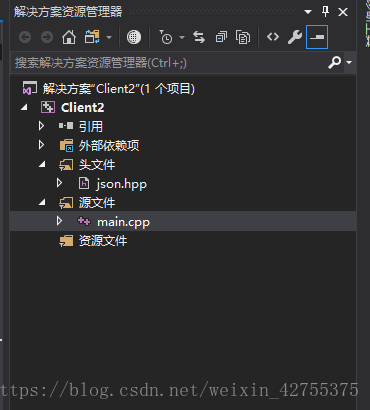The width and height of the screenshot is (370, 410).
Task: Switch between solutions and folder views
Action: pyautogui.click(x=92, y=37)
